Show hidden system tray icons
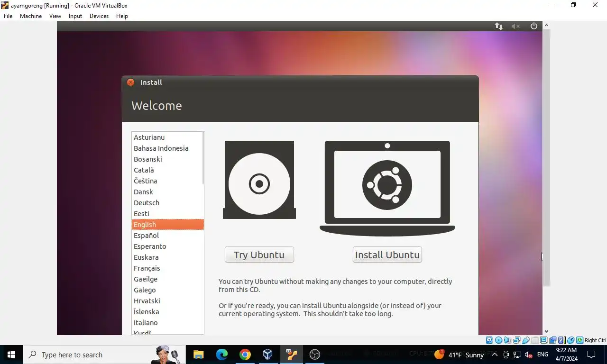This screenshot has width=607, height=364. point(494,355)
